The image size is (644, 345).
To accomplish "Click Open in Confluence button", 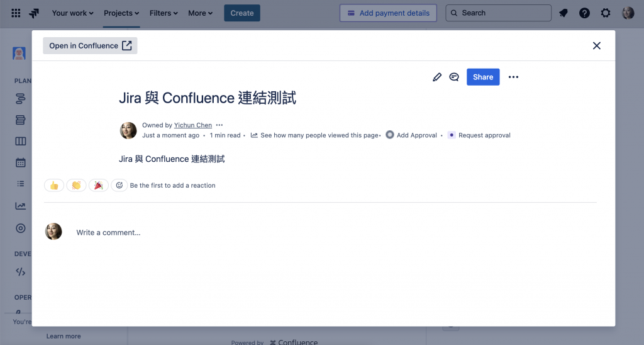I will [x=90, y=46].
